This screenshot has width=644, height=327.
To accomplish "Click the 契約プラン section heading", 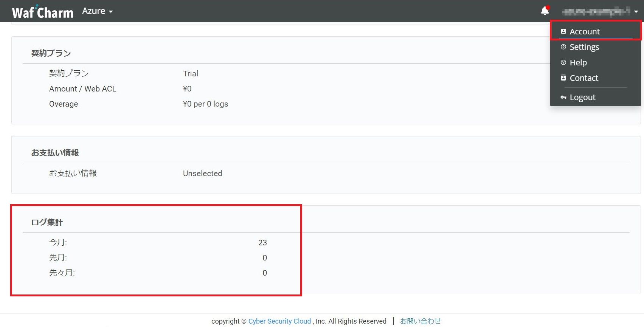I will click(x=51, y=53).
